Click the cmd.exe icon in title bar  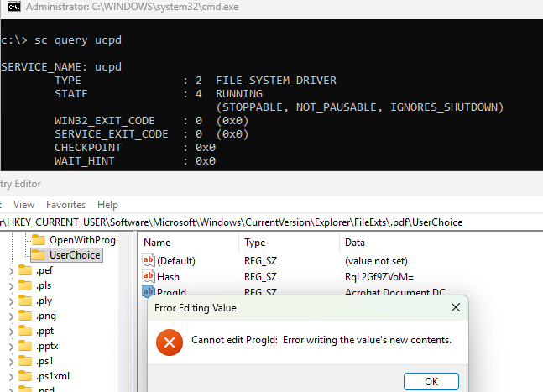(14, 7)
